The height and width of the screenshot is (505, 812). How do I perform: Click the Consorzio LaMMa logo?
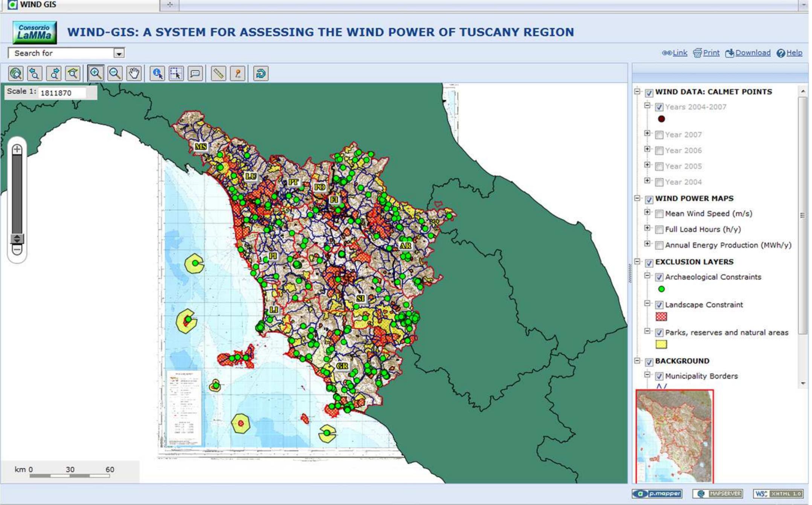click(x=35, y=32)
